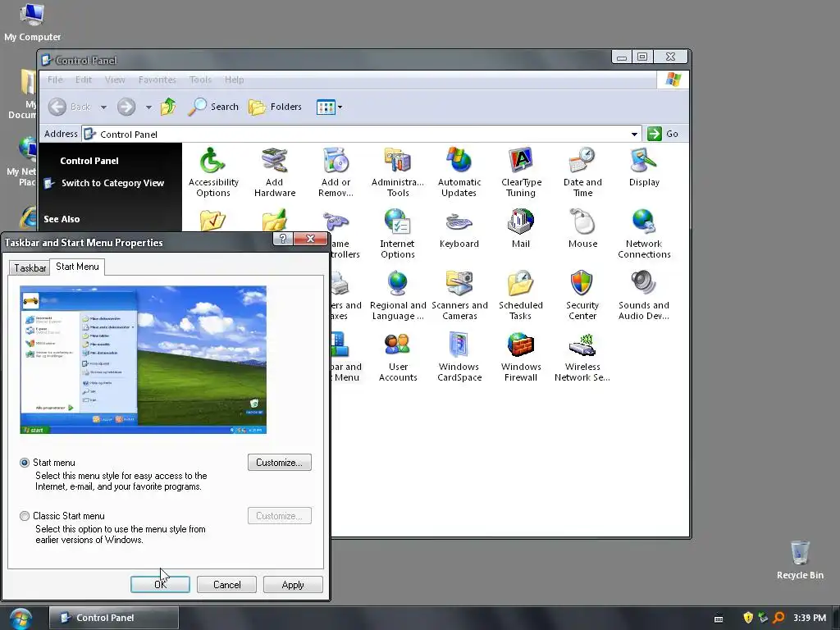Open Regional and Language Options icon
The height and width of the screenshot is (630, 840).
398,295
